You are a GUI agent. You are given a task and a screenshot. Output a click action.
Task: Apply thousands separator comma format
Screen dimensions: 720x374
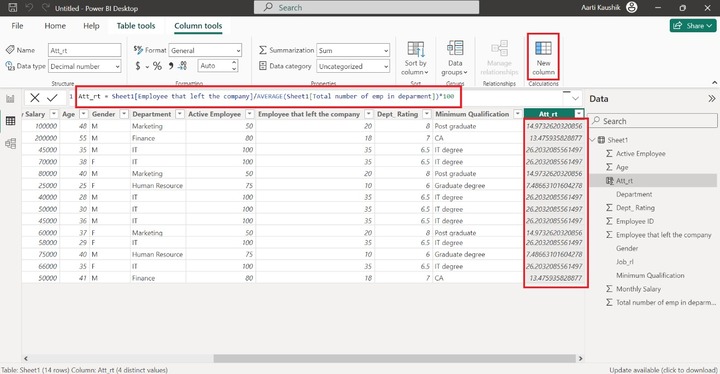[170, 66]
